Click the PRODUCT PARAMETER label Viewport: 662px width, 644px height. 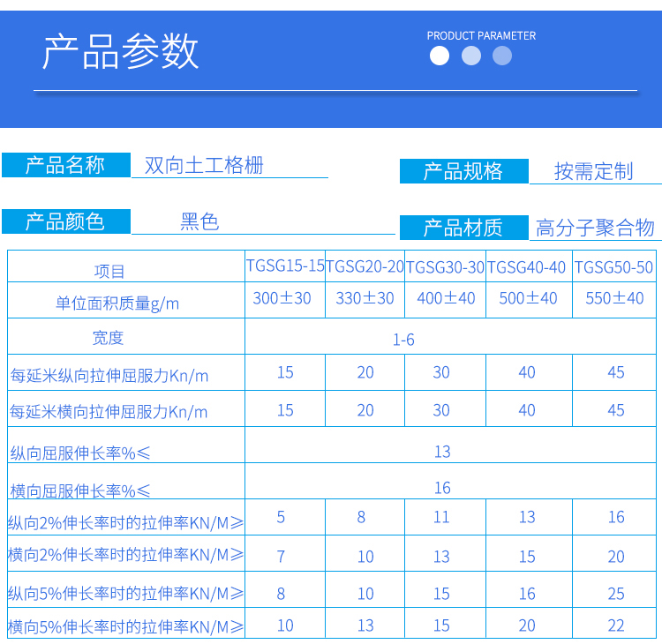(x=481, y=36)
